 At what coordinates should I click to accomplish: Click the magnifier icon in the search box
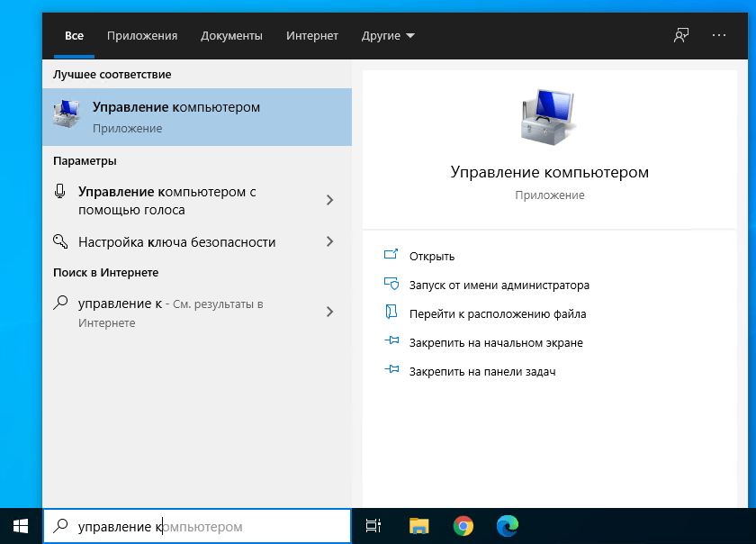tap(60, 526)
